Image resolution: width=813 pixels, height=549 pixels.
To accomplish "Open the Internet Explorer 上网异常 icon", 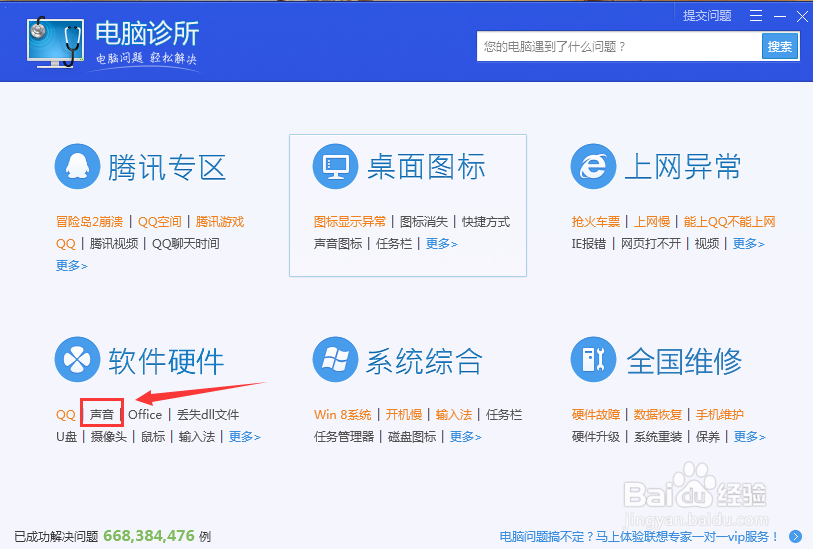I will point(593,166).
